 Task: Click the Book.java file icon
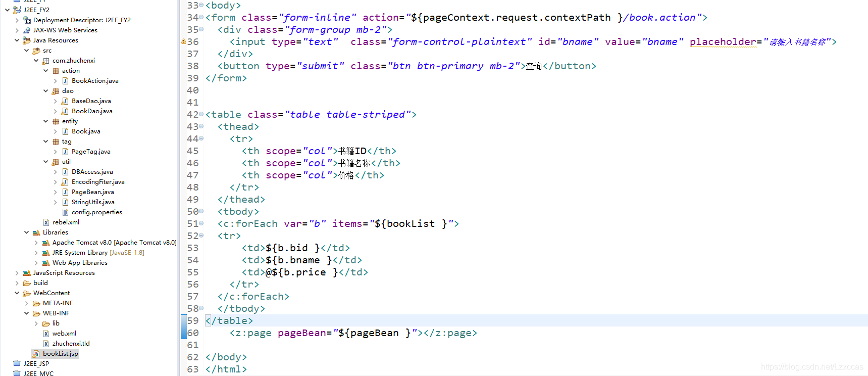pos(65,131)
